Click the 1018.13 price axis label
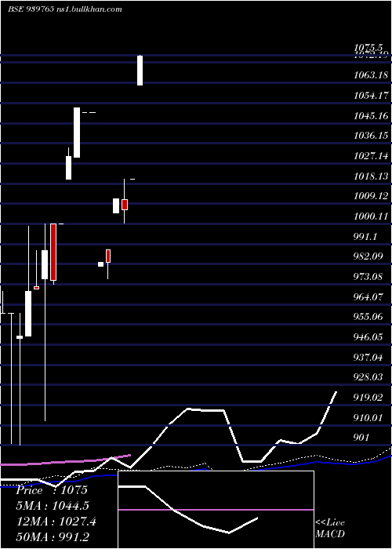The width and height of the screenshot is (392, 549). pos(372,176)
